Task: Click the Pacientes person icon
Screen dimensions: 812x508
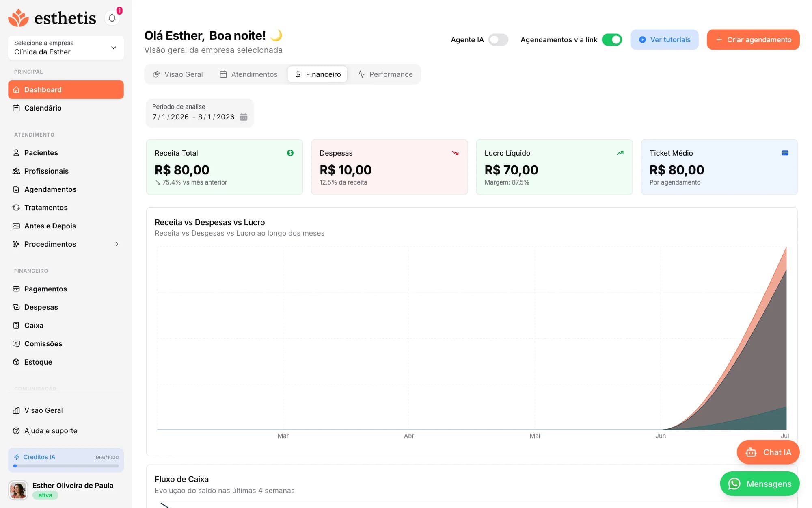Action: pyautogui.click(x=16, y=153)
